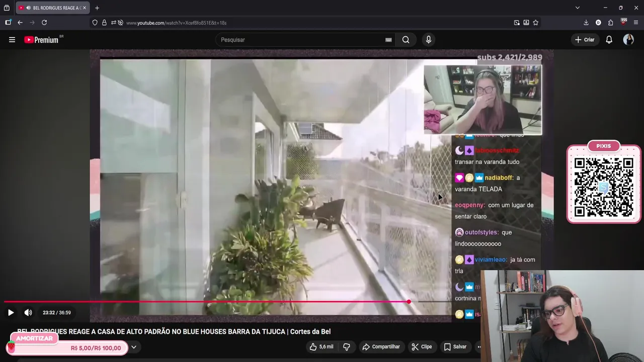Viewport: 644px width, 362px height.
Task: Like the video with 5,6 mil likes
Action: click(x=321, y=346)
